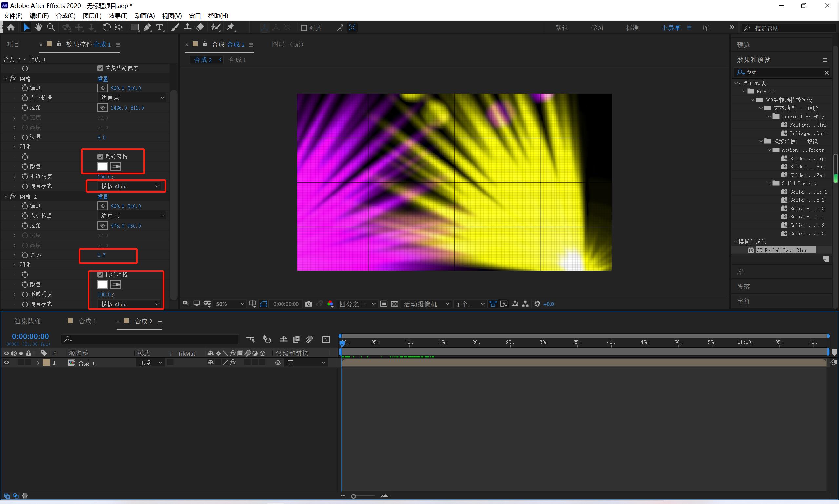Take a snapshot with camera icon

[x=308, y=304]
